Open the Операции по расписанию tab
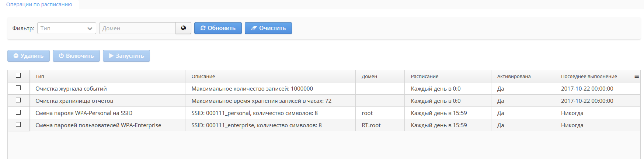 (39, 4)
